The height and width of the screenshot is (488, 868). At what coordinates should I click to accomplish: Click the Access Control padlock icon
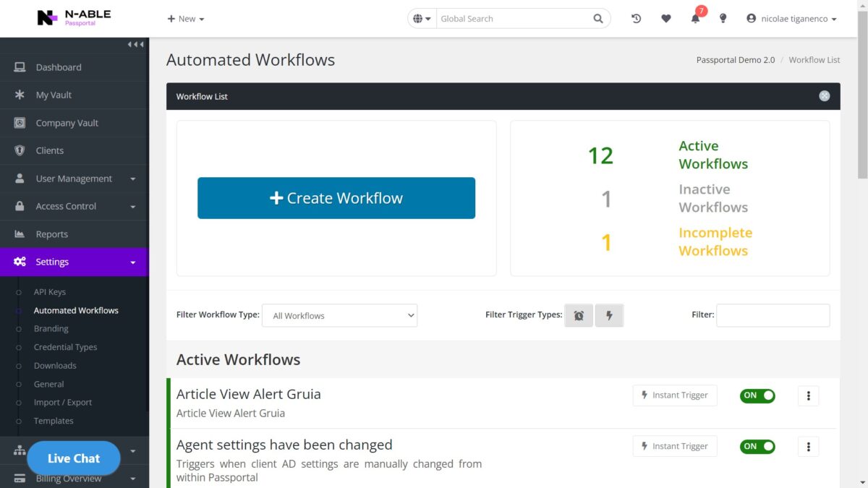point(20,206)
